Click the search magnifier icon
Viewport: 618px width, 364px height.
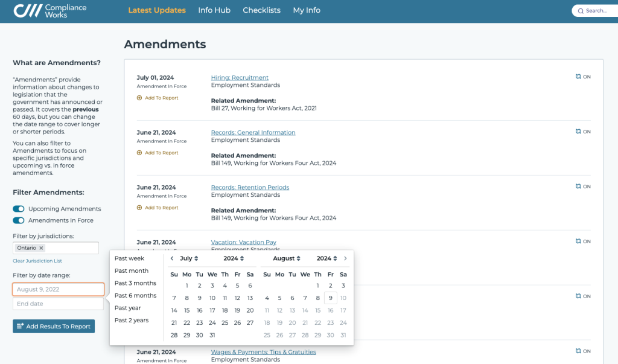point(581,11)
